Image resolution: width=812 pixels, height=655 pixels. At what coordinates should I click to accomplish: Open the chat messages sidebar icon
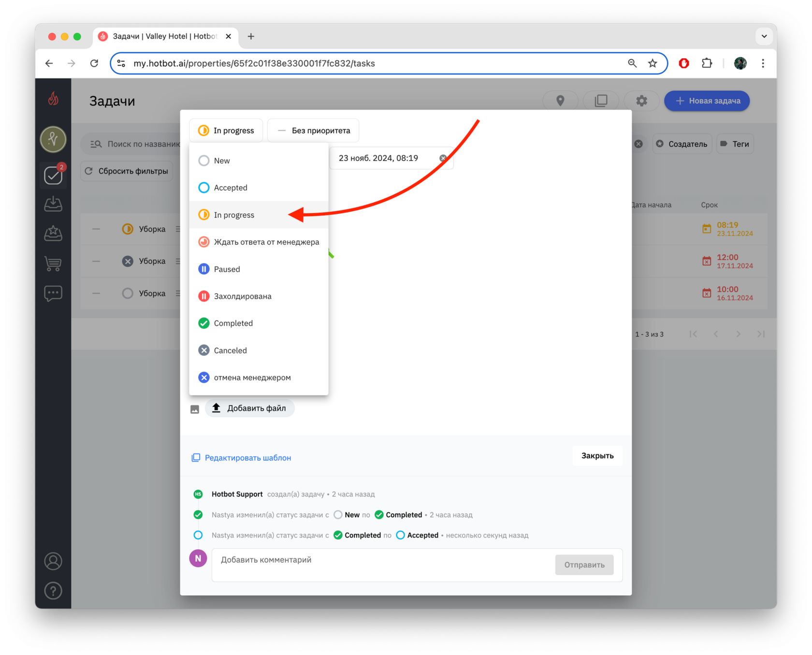(x=53, y=293)
